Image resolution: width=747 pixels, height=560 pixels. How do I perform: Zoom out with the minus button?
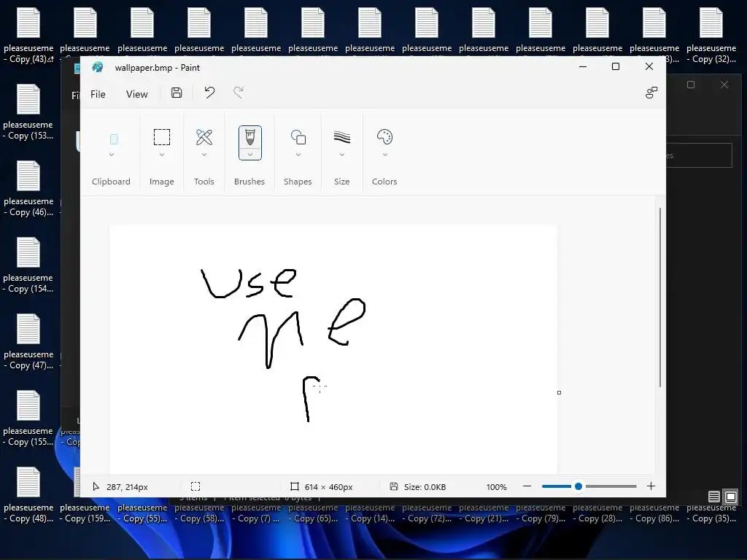[527, 486]
